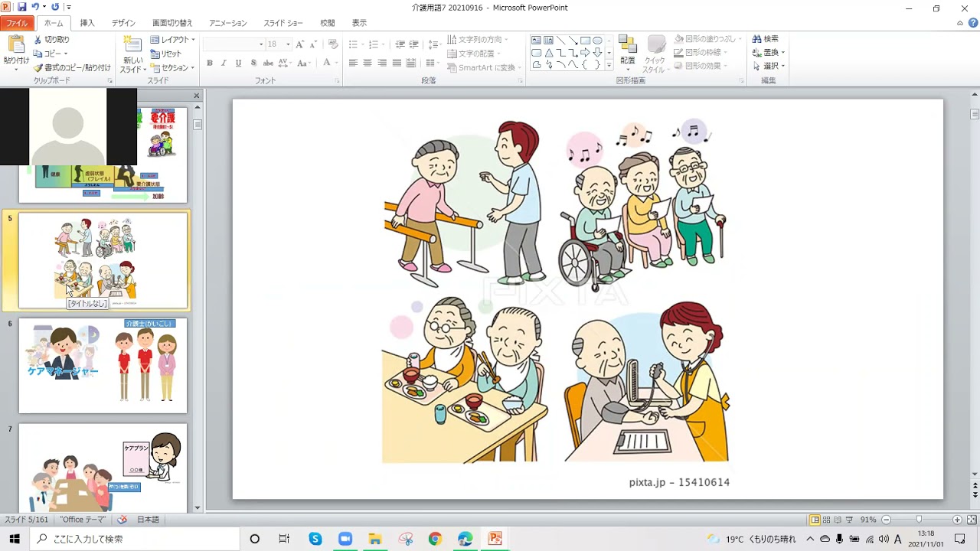Toggle text Shadow formatting

(x=253, y=63)
